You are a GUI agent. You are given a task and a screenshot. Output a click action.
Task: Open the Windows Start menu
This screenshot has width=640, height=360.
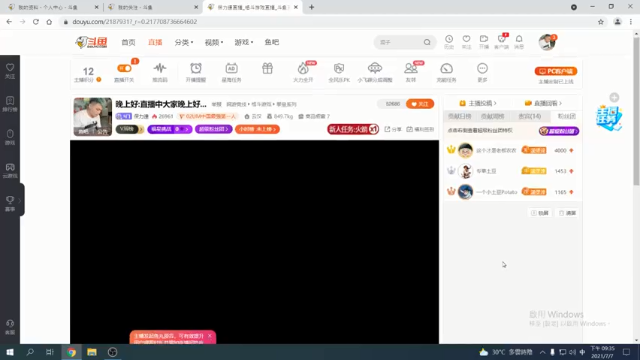tap(10, 352)
